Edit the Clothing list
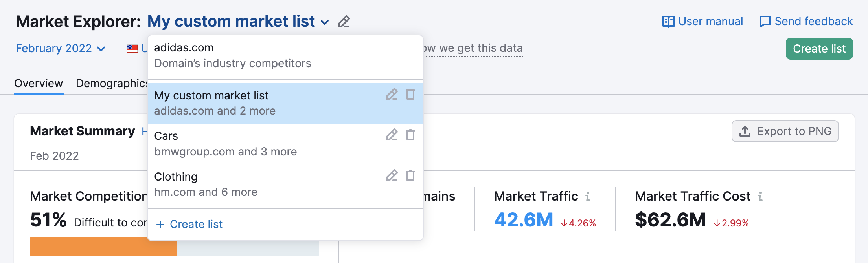 (x=392, y=175)
